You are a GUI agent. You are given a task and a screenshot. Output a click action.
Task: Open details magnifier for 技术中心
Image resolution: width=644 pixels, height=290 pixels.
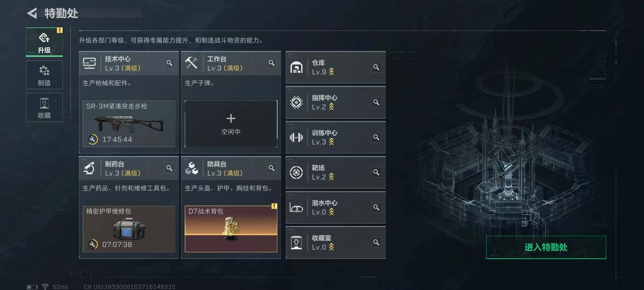[169, 63]
